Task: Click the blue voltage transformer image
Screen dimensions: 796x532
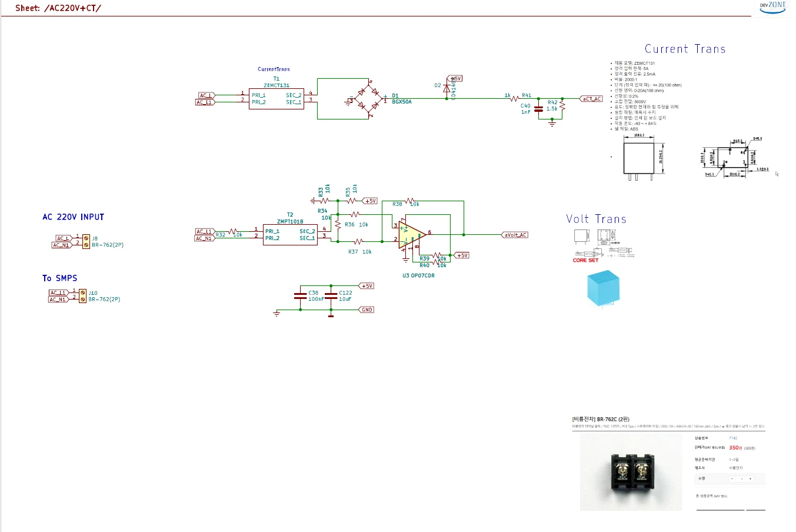Action: tap(603, 288)
